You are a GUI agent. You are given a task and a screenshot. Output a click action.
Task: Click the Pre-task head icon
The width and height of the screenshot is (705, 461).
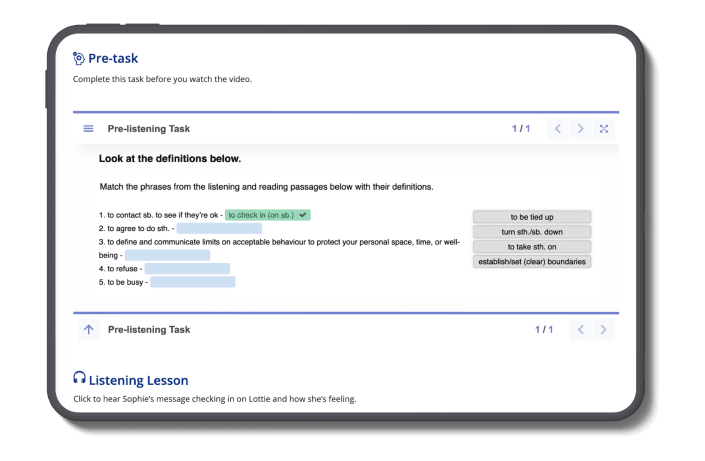(79, 58)
